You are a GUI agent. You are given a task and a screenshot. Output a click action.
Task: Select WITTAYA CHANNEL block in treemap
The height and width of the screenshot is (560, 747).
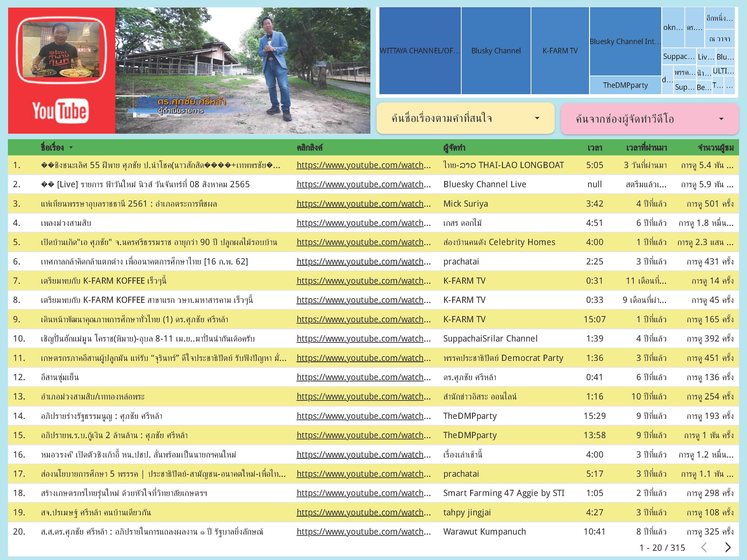[x=420, y=51]
